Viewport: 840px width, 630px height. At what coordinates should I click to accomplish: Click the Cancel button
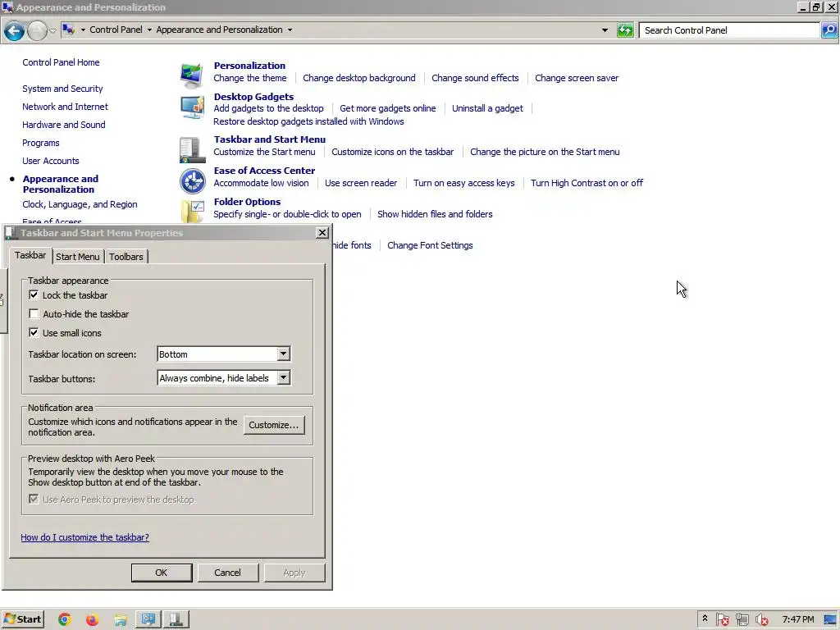click(228, 573)
